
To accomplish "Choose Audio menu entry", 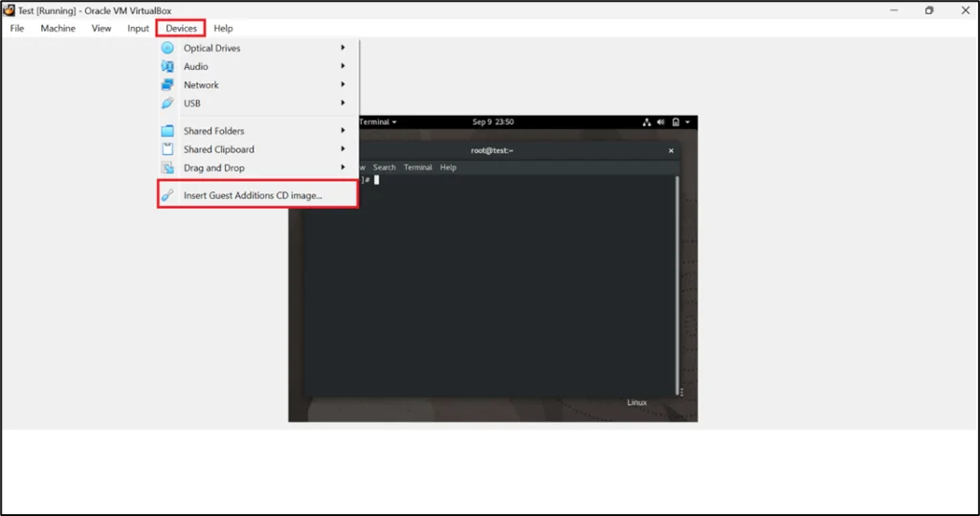I will [257, 66].
